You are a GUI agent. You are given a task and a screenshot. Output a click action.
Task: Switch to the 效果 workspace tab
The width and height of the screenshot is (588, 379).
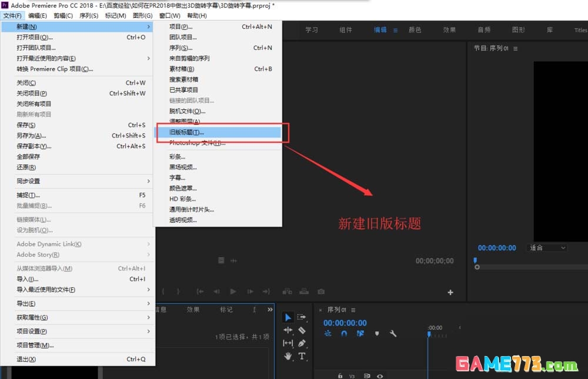pyautogui.click(x=449, y=29)
